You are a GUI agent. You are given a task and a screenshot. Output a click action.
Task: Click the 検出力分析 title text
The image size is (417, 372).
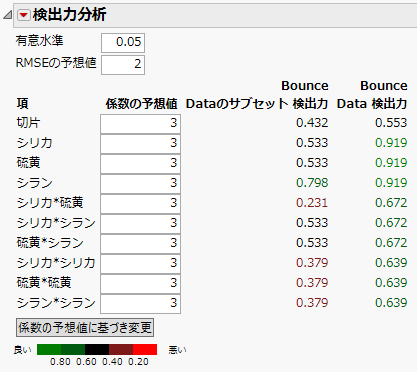click(x=69, y=15)
